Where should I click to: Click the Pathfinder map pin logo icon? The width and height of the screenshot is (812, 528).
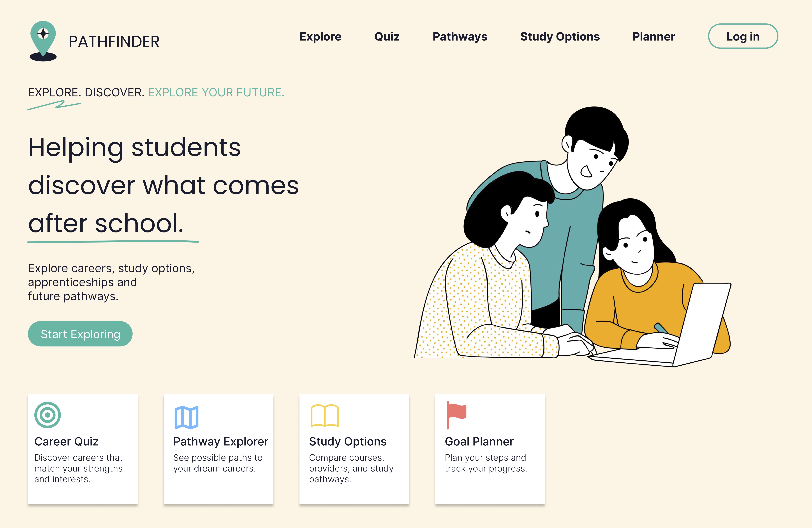[43, 41]
